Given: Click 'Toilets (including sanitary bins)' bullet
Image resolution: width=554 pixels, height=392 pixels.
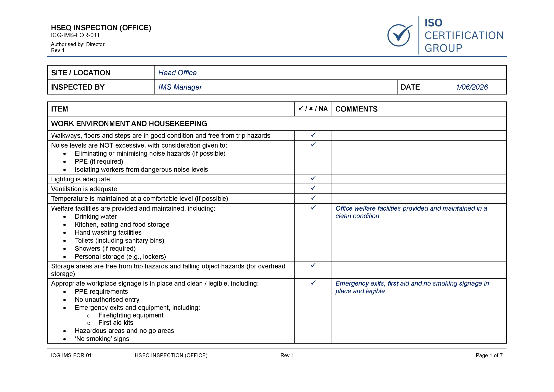Looking at the screenshot, I should 119,241.
